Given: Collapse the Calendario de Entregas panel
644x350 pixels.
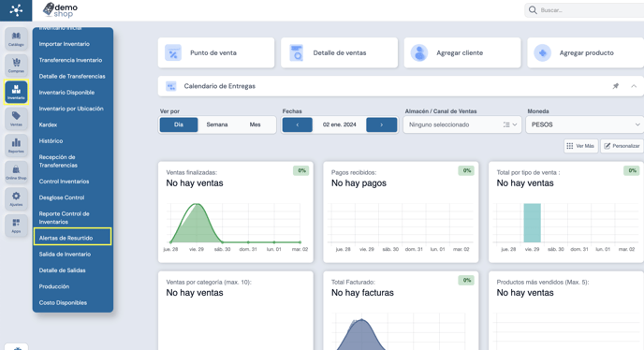Looking at the screenshot, I should (x=634, y=86).
